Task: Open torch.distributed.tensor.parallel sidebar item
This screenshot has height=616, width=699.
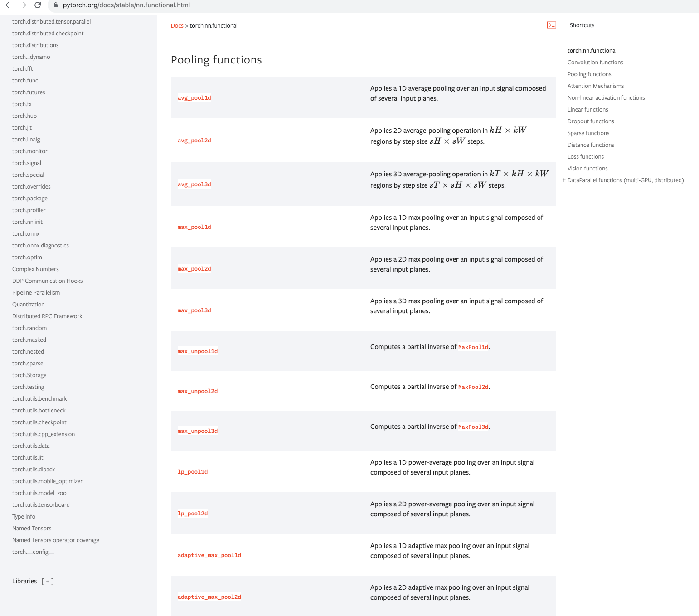Action: point(52,22)
